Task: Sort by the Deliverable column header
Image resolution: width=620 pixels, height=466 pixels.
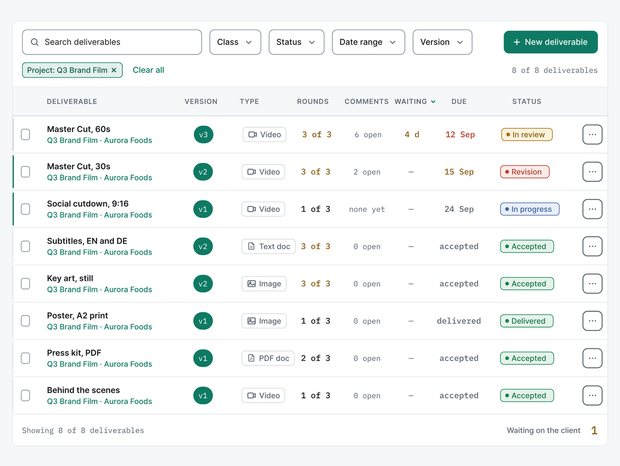Action: click(x=72, y=102)
